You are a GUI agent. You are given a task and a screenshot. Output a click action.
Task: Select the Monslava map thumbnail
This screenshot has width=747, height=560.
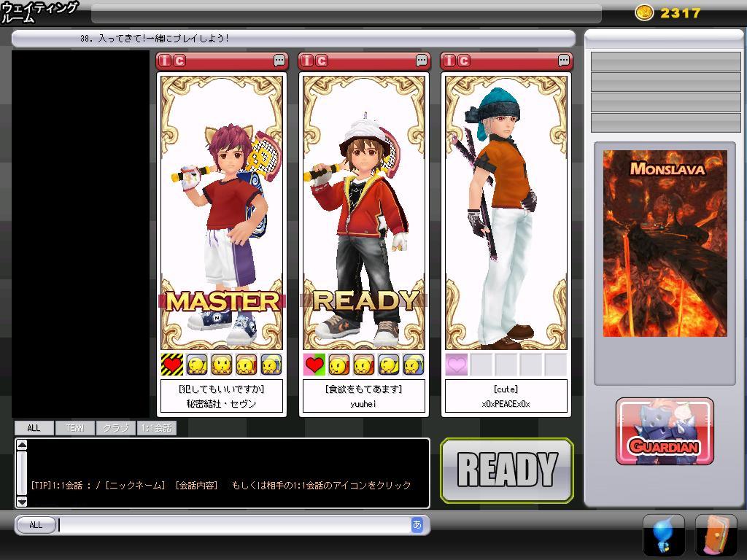[665, 243]
